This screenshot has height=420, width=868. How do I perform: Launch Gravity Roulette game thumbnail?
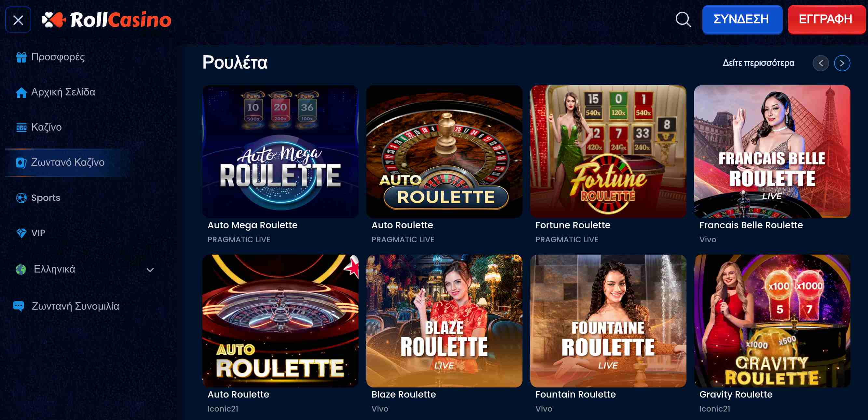(x=772, y=321)
